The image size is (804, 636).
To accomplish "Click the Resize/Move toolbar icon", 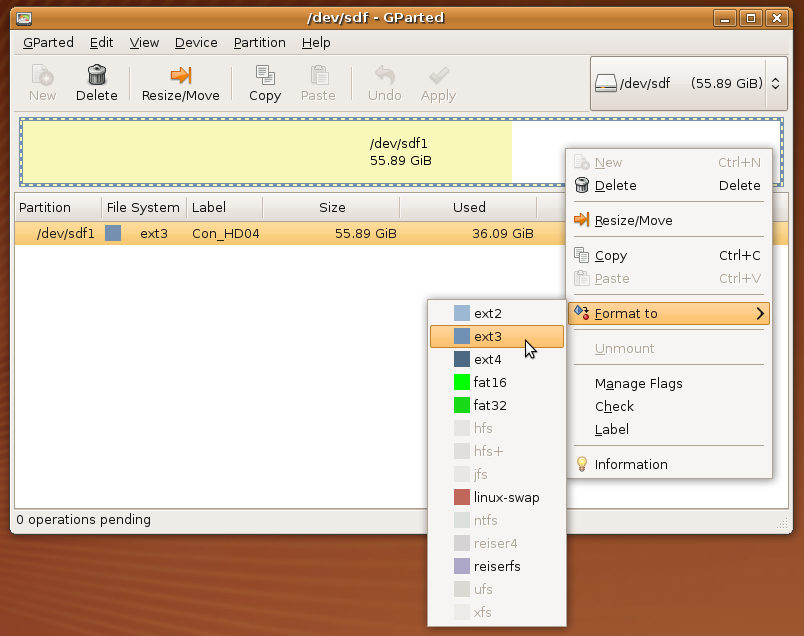I will coord(180,75).
